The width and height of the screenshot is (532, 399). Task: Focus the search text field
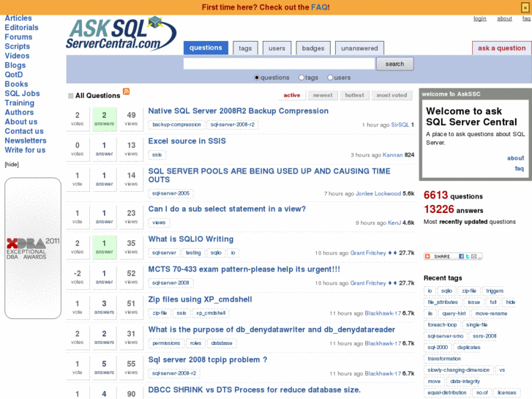coord(279,64)
